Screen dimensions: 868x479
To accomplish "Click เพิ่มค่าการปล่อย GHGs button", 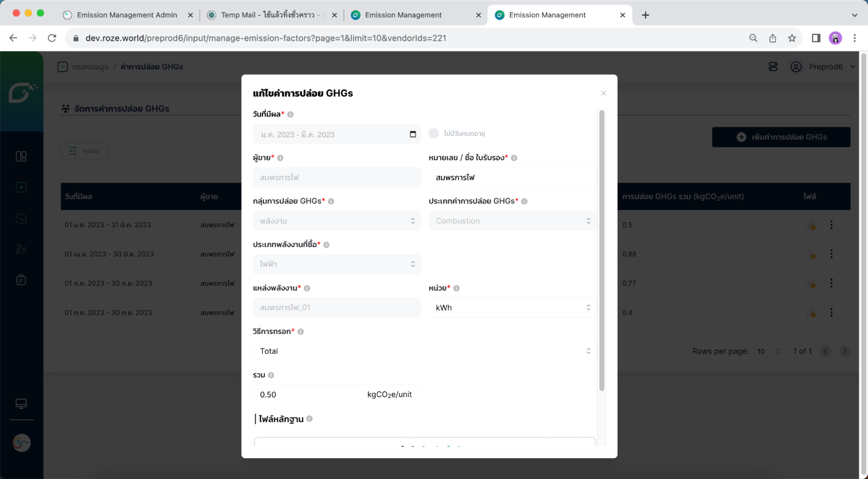I will (x=781, y=137).
